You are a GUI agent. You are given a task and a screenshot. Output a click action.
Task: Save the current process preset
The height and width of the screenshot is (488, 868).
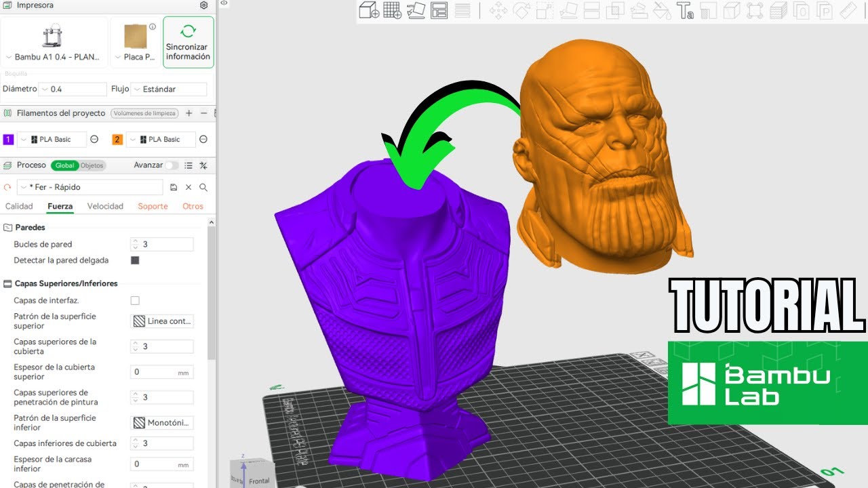174,187
